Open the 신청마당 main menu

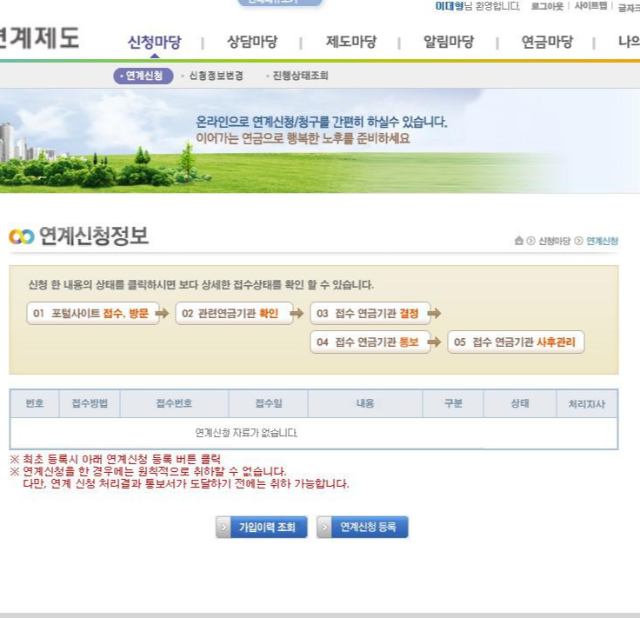click(x=154, y=42)
